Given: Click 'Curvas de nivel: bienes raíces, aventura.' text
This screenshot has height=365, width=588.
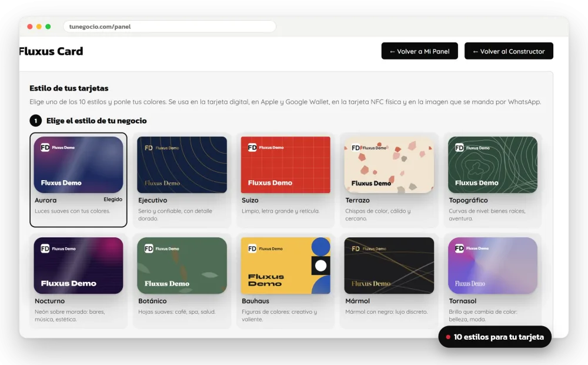Looking at the screenshot, I should coord(487,215).
